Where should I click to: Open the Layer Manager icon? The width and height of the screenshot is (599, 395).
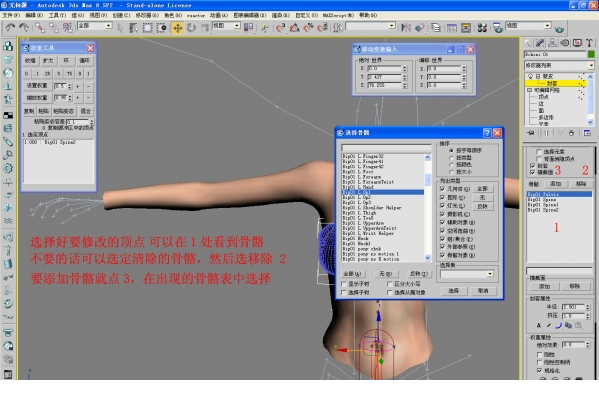436,28
